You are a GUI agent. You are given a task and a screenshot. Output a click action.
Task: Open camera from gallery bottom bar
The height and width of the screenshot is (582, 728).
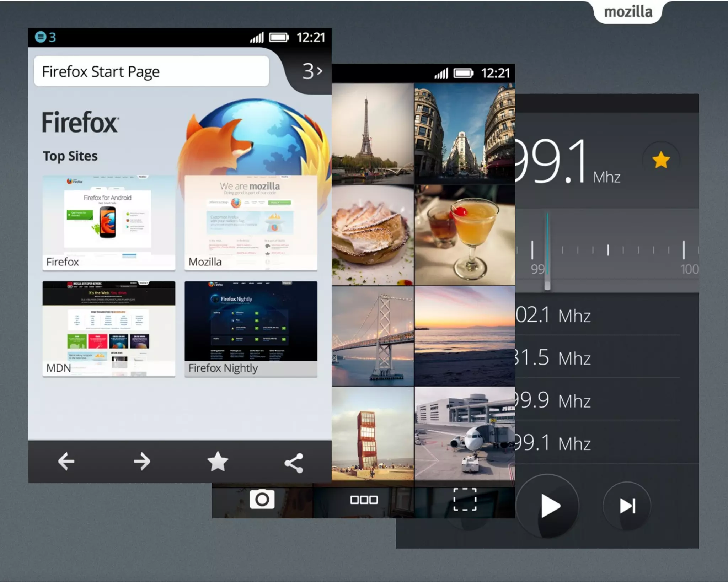point(262,500)
